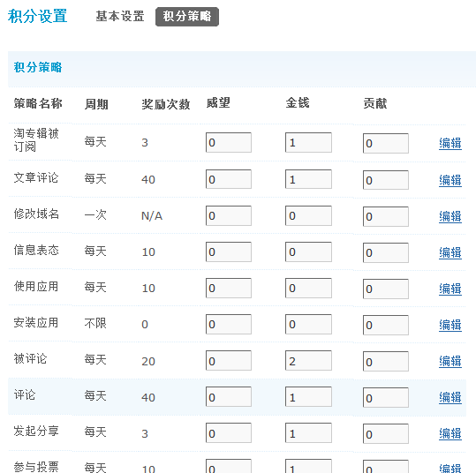Click 金钱 input in 被评论 row
Screen dimensions: 476x473
pos(308,360)
